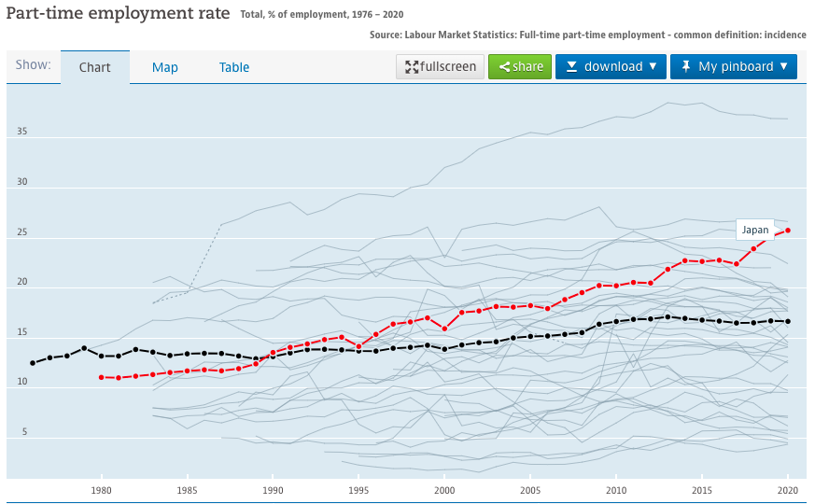
Task: Click the 2020 label on the x-axis
Action: coord(788,490)
